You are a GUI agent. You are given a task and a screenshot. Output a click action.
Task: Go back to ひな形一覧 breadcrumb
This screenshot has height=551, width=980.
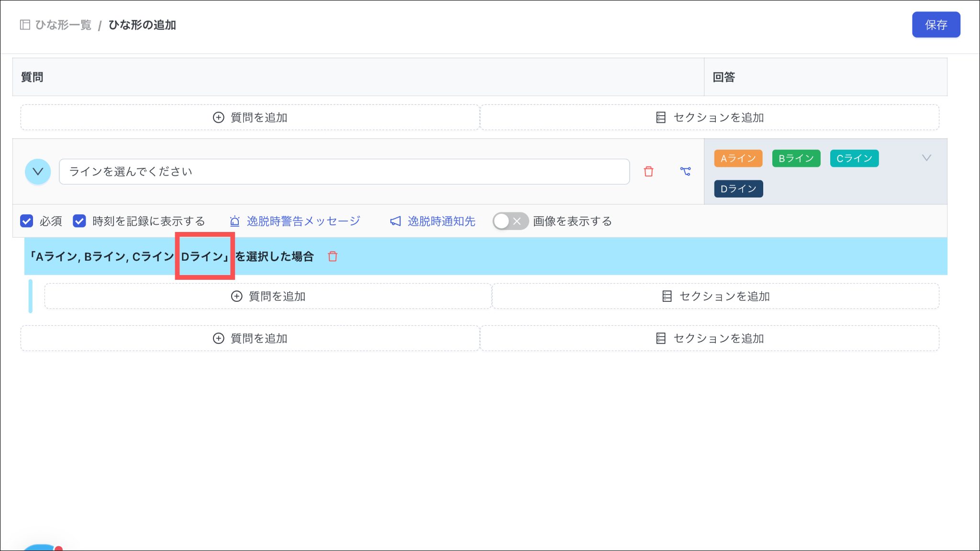(63, 25)
